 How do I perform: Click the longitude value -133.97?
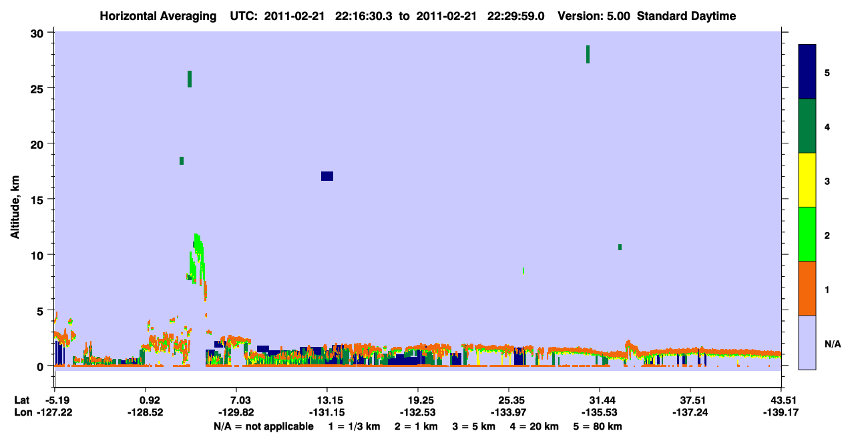[509, 412]
